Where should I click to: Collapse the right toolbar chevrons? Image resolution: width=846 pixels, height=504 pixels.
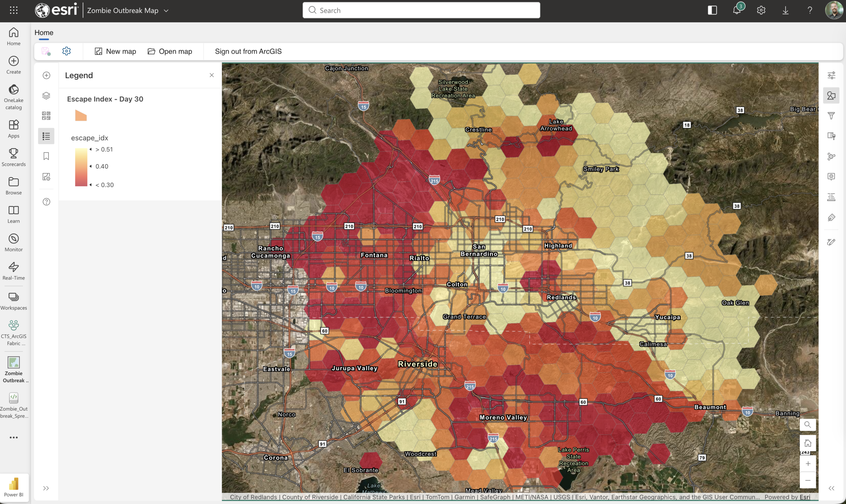831,488
